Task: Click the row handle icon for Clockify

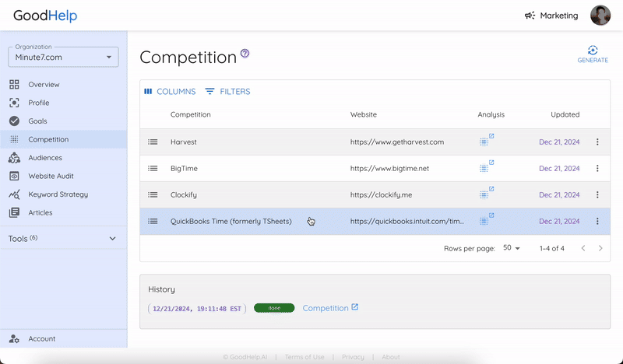Action: [153, 194]
